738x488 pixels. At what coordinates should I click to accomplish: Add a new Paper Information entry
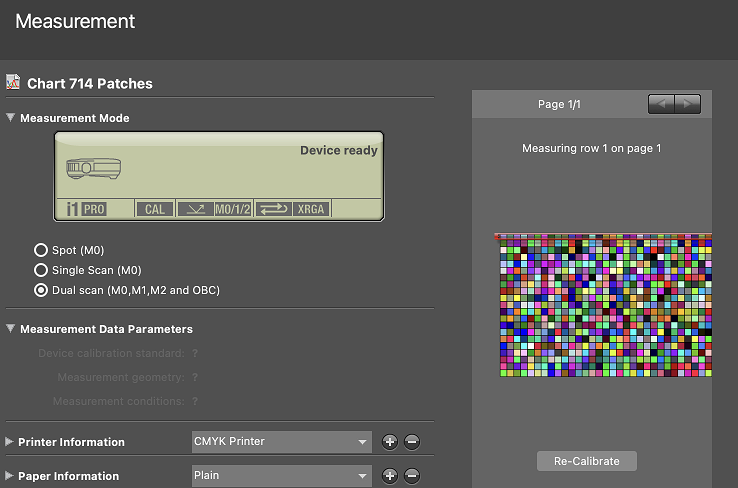390,476
